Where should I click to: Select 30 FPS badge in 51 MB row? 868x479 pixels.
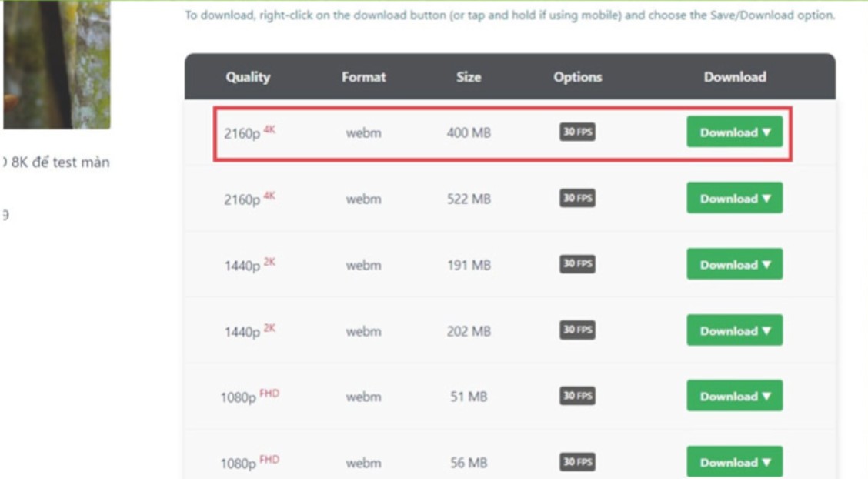(577, 396)
